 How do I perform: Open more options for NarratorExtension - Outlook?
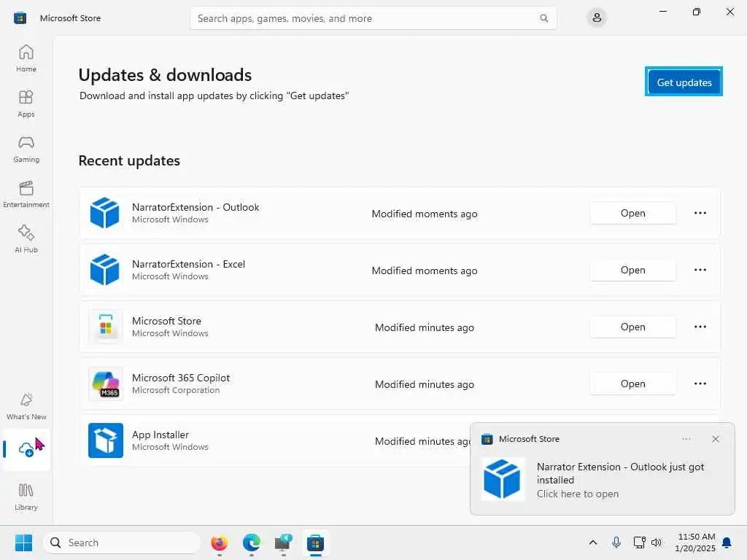coord(700,213)
